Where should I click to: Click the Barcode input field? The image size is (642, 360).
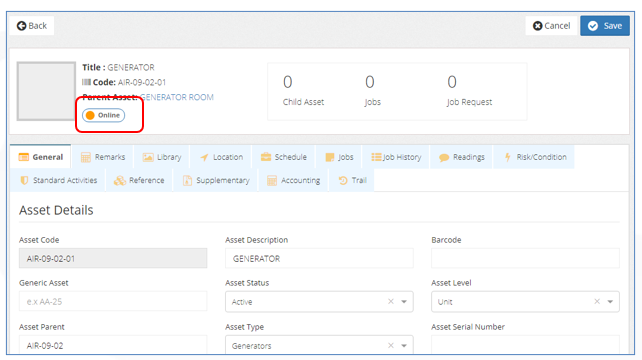tap(525, 258)
